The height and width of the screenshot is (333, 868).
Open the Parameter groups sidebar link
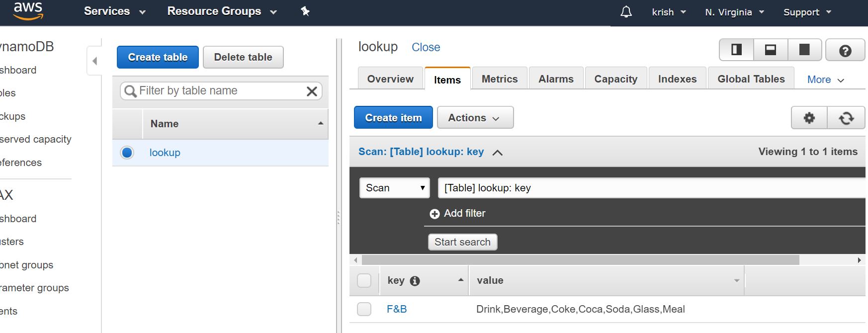(x=34, y=288)
